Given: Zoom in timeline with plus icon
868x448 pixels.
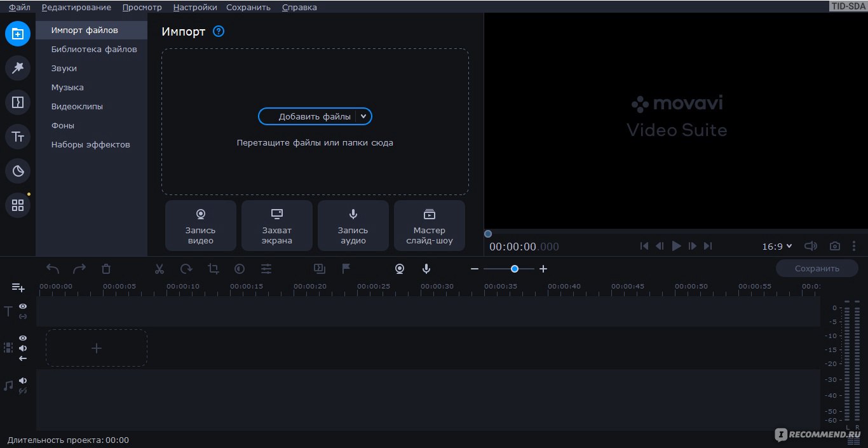Looking at the screenshot, I should point(543,269).
